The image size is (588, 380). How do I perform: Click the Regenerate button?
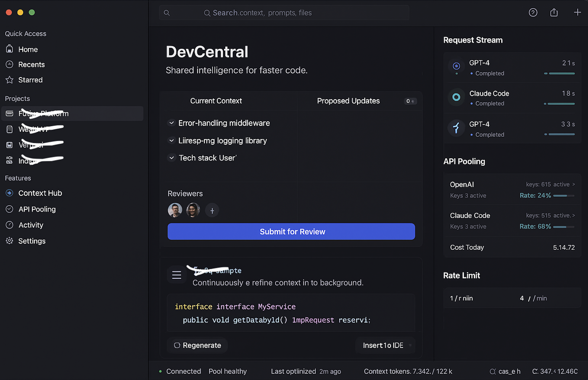click(197, 345)
